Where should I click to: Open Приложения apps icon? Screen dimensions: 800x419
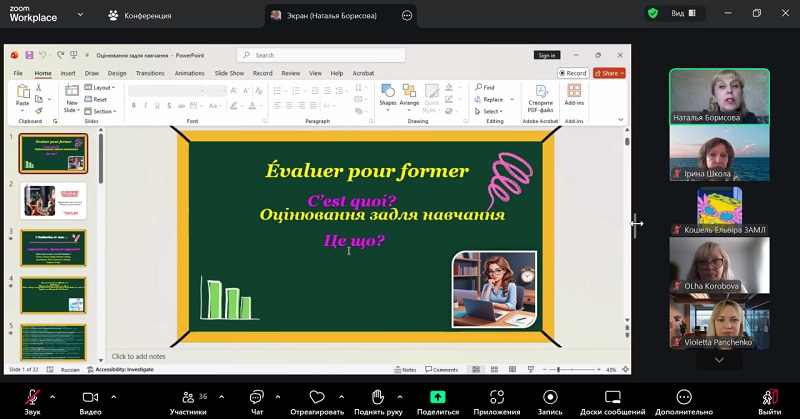[x=497, y=397]
